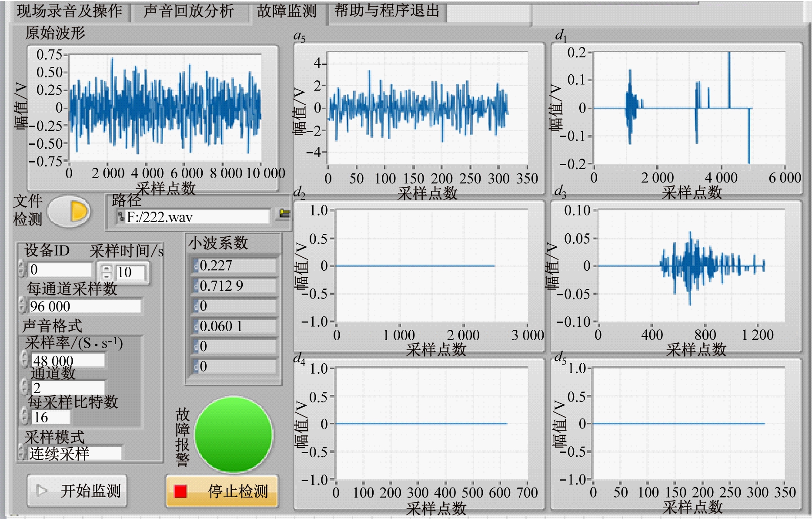The height and width of the screenshot is (521, 812).
Task: Switch to the 声音回放分析 tab
Action: point(188,11)
